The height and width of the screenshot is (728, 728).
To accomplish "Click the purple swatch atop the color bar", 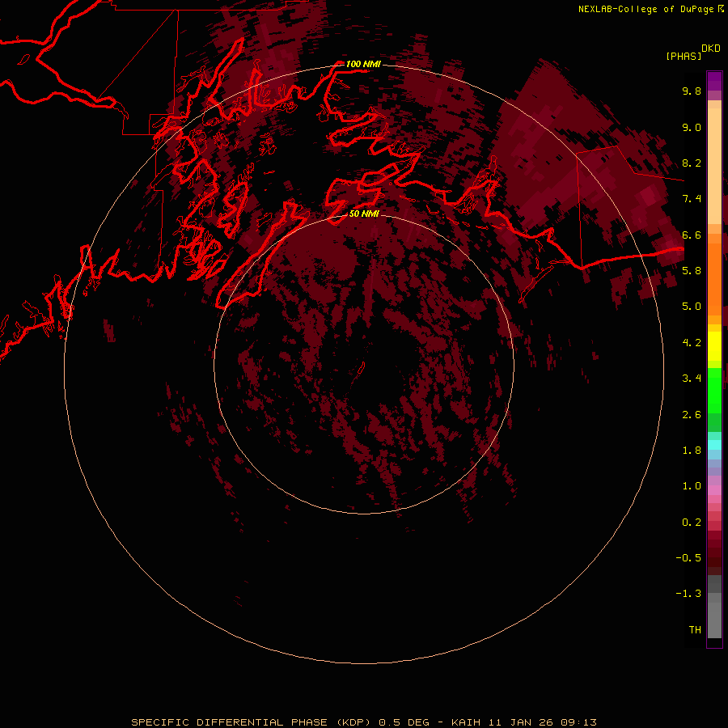I will pos(714,81).
